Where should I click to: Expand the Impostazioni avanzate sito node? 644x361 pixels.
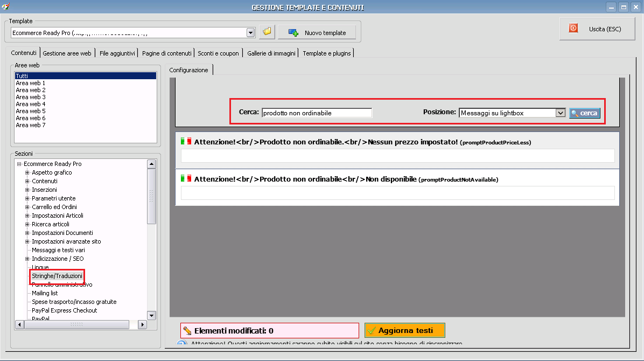pyautogui.click(x=27, y=241)
